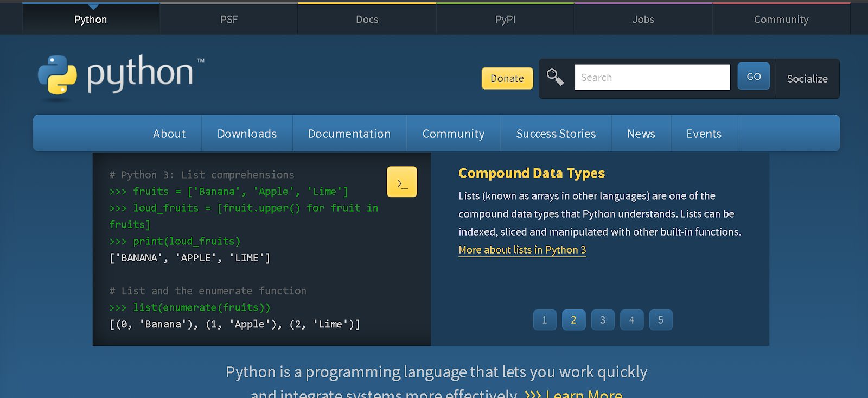The image size is (868, 398).
Task: Open the Socialize menu
Action: [807, 79]
